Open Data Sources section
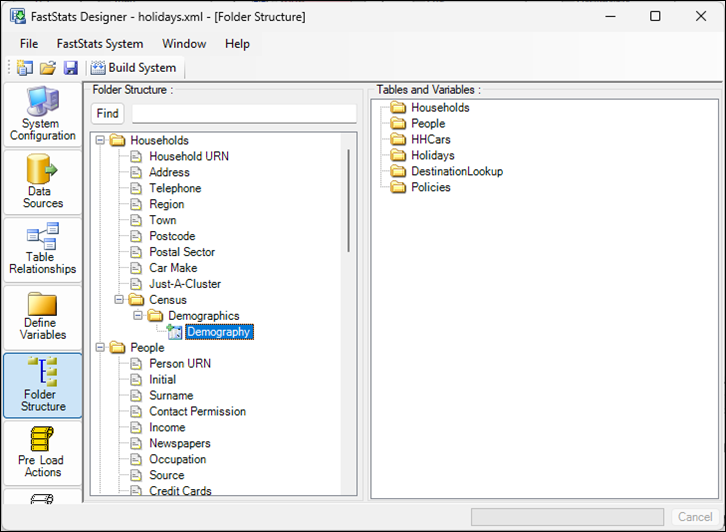 pos(43,182)
